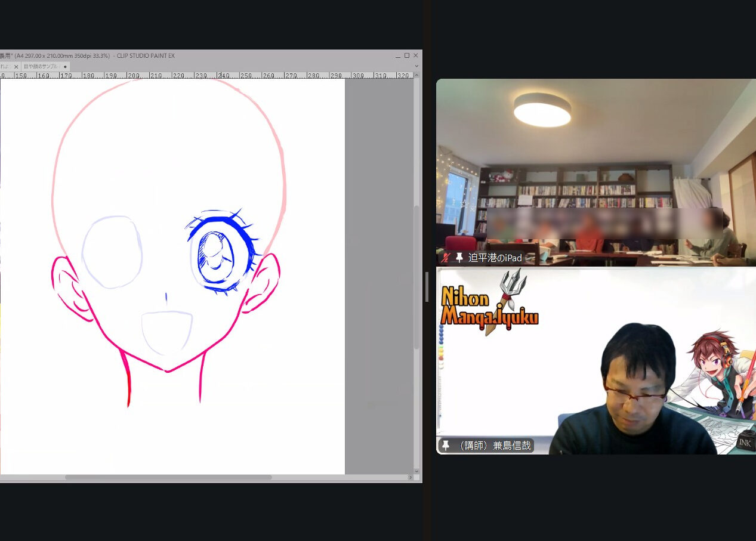Click the vertical scrollbar down arrow
756x541 pixels.
pyautogui.click(x=416, y=470)
